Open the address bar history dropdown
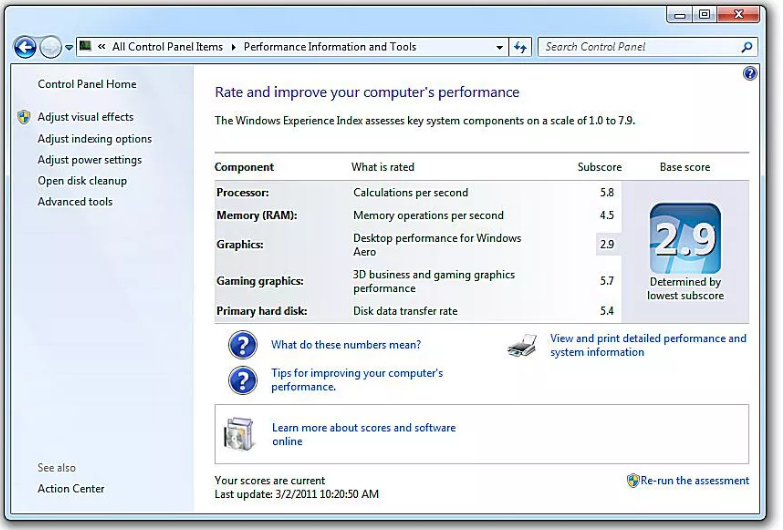The width and height of the screenshot is (783, 530). coord(499,47)
